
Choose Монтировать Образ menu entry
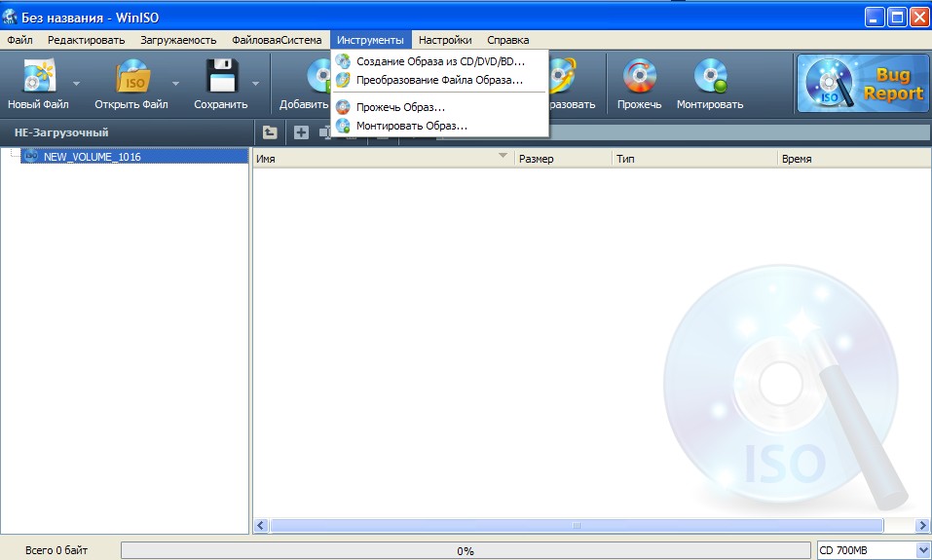(439, 126)
